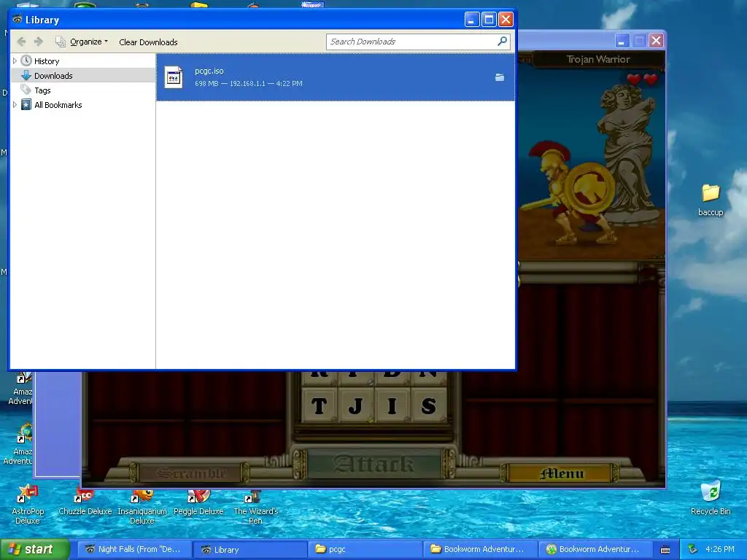This screenshot has height=560, width=747.
Task: Select the Chuzzle Deluxe desktop shortcut
Action: 85,503
